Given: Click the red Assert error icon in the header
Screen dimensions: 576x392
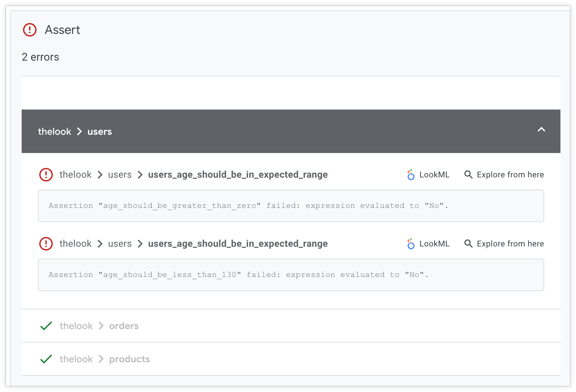Looking at the screenshot, I should 29,30.
